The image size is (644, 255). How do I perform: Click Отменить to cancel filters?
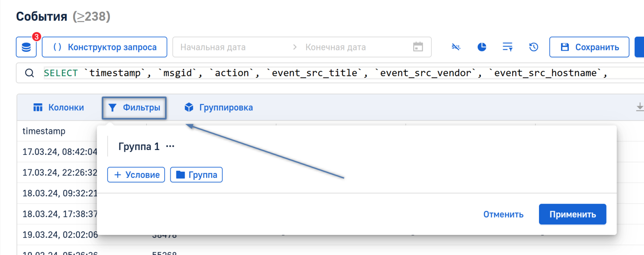point(503,214)
